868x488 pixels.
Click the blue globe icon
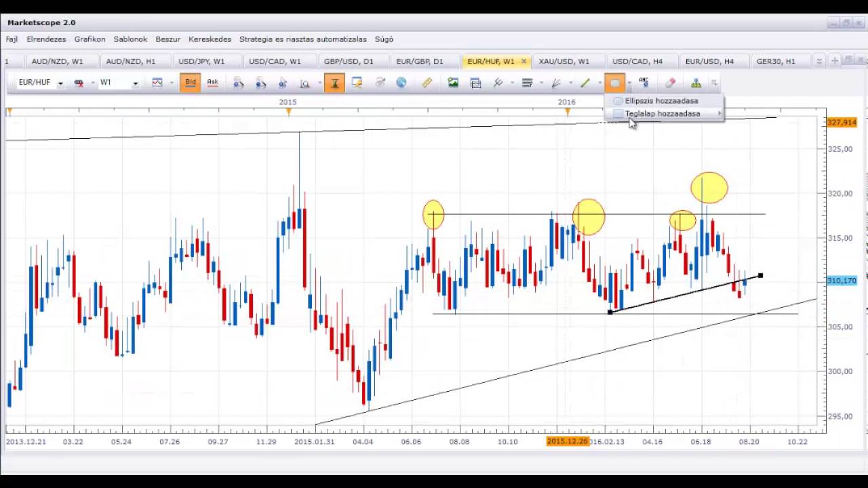[401, 83]
